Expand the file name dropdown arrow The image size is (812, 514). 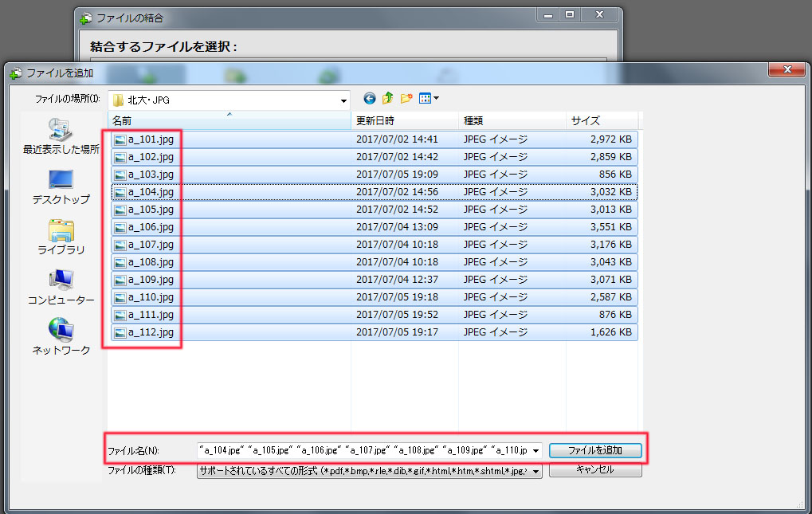pos(535,451)
